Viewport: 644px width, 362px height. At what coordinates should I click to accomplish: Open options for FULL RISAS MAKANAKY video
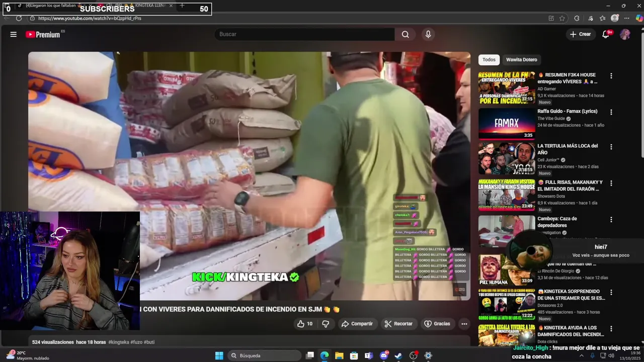pyautogui.click(x=611, y=184)
